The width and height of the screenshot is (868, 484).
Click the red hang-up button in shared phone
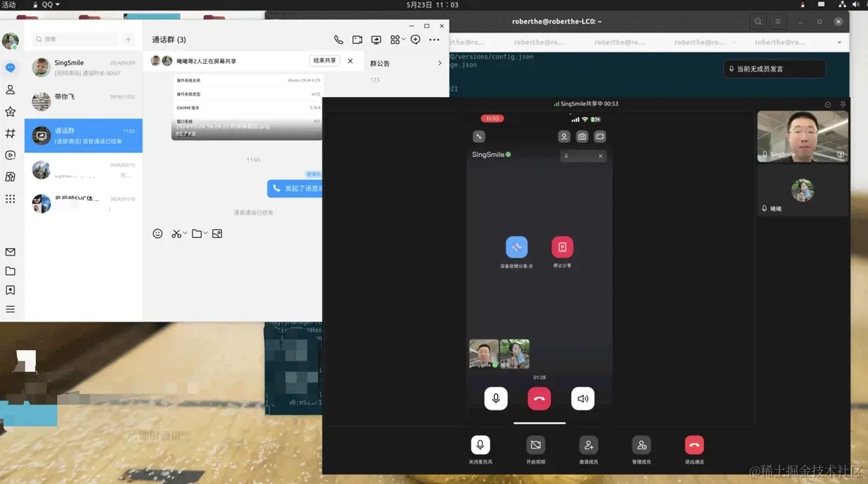click(x=539, y=399)
